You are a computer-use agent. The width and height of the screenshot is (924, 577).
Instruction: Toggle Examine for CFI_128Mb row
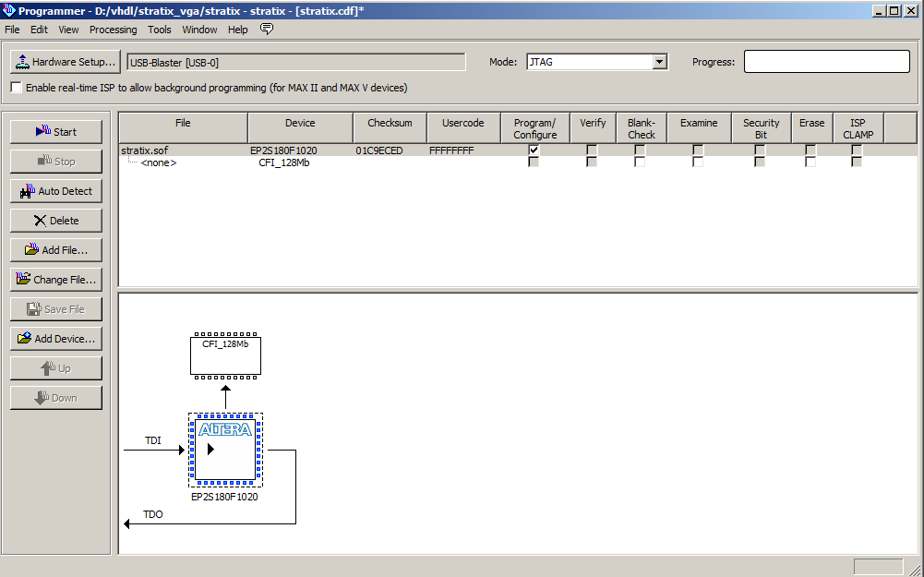(x=698, y=162)
